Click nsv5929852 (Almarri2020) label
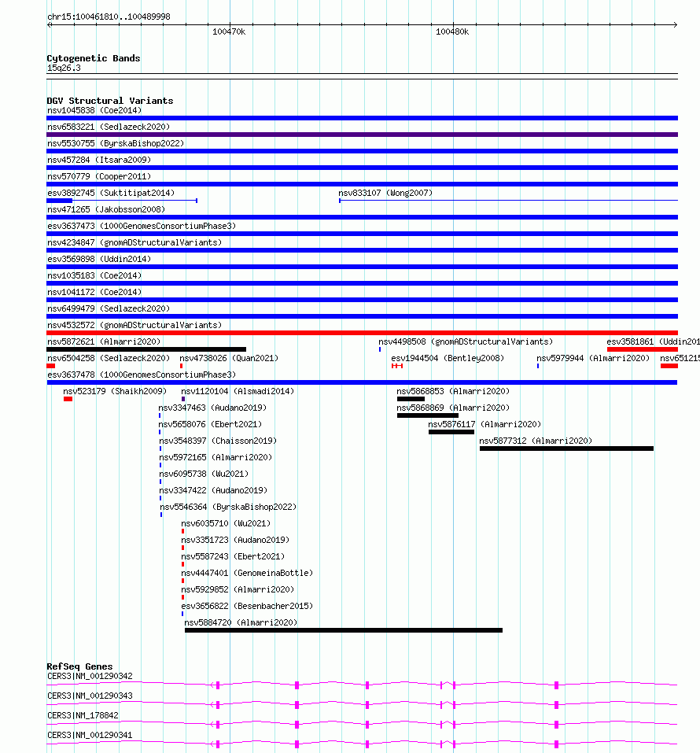The height and width of the screenshot is (753, 700). click(238, 589)
